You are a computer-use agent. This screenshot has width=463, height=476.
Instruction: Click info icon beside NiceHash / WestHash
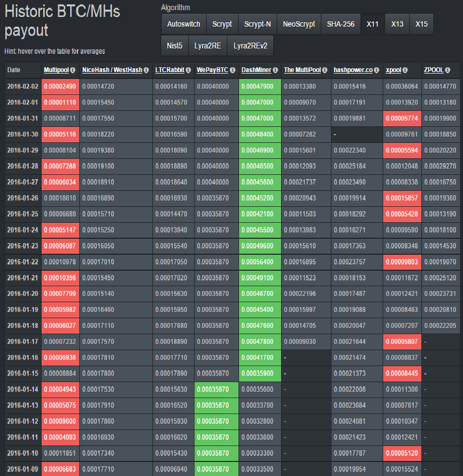tap(146, 70)
